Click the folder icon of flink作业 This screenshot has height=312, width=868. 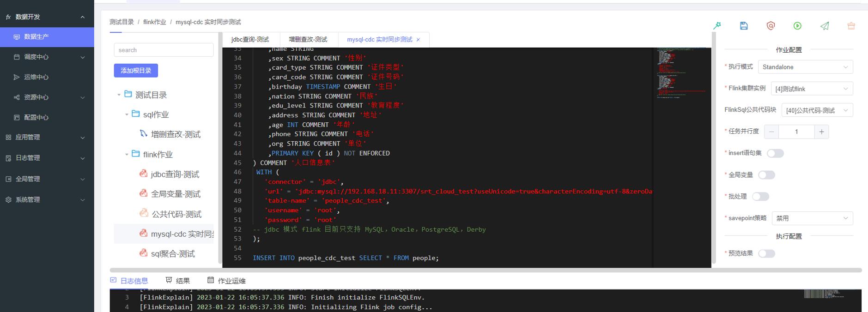point(135,154)
